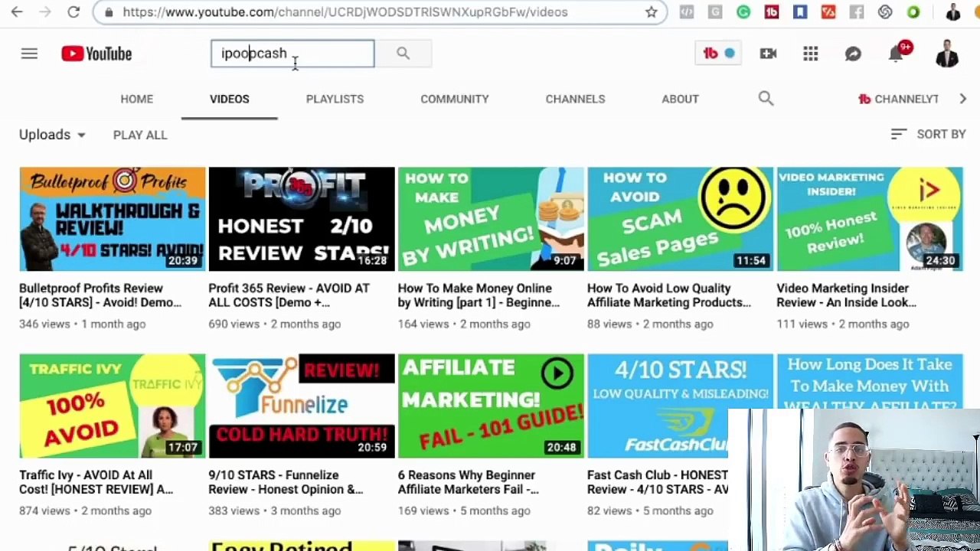Click the red TubeBuddy icon in browser toolbar
This screenshot has height=551, width=980.
[772, 12]
